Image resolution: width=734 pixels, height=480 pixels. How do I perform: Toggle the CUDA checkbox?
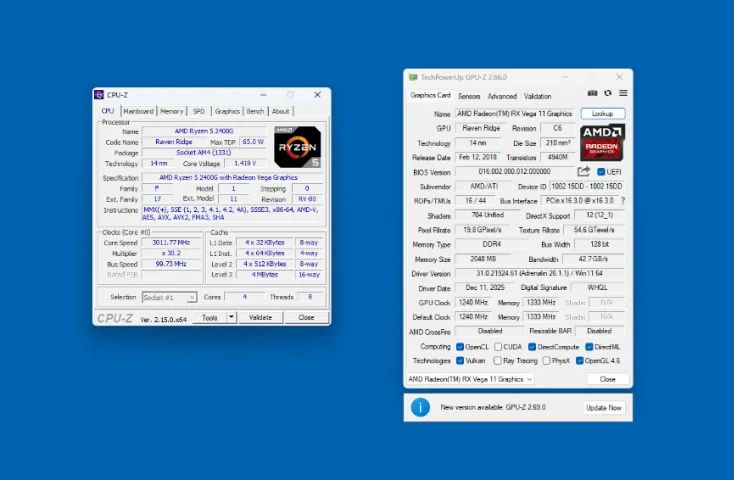(498, 347)
